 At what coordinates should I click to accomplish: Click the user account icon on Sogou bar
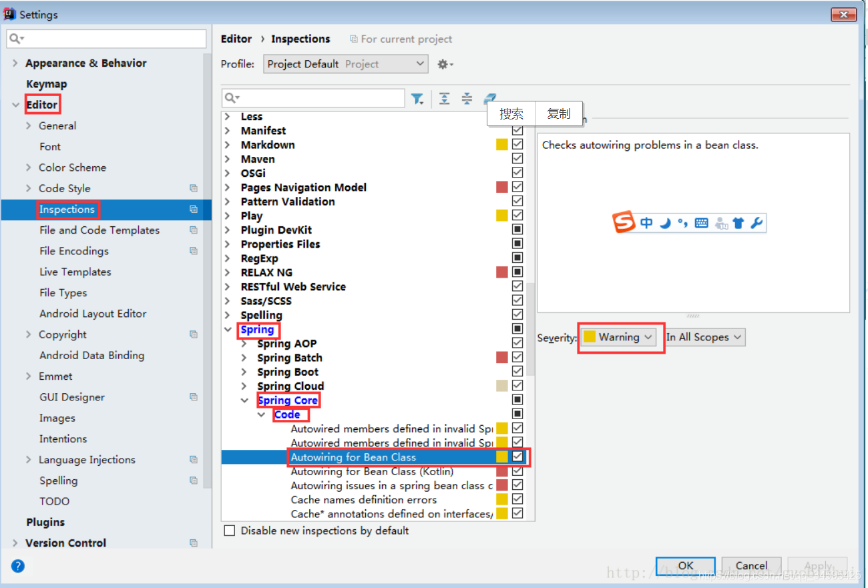click(x=720, y=223)
